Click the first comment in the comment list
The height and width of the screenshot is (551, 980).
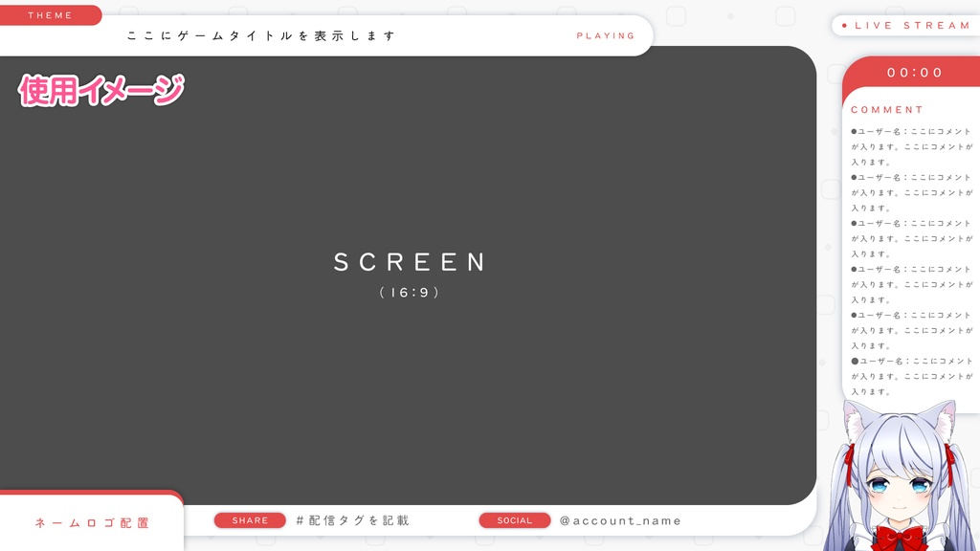[x=912, y=146]
